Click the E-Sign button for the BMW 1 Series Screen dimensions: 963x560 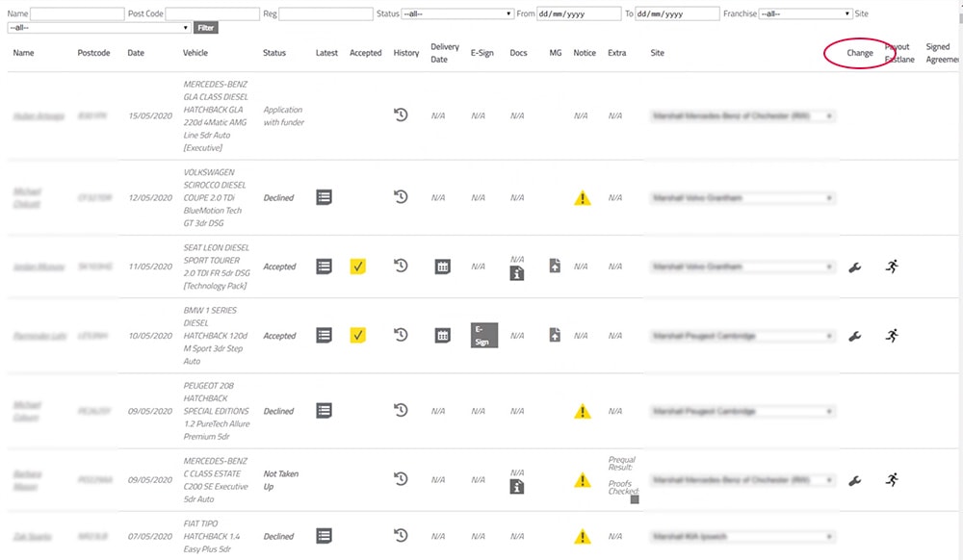[484, 336]
